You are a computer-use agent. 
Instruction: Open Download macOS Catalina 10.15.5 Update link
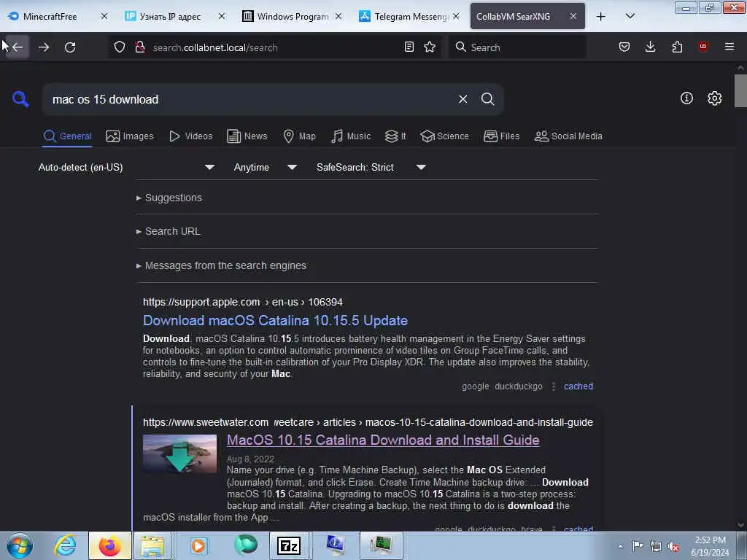275,321
